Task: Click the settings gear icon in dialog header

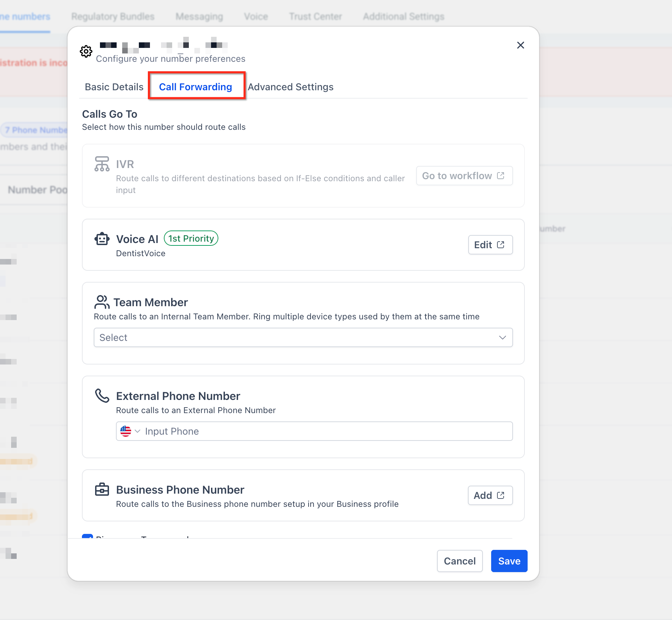Action: (x=86, y=51)
